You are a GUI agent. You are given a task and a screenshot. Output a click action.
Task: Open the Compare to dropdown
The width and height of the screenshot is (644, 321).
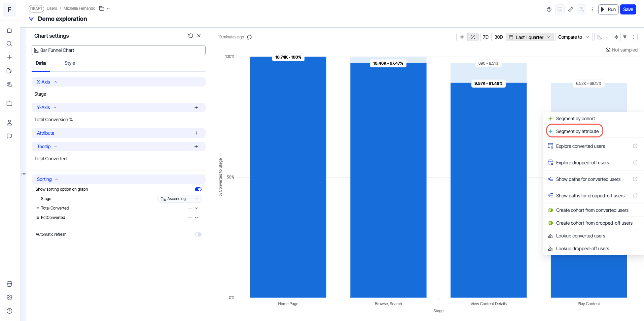pos(574,37)
